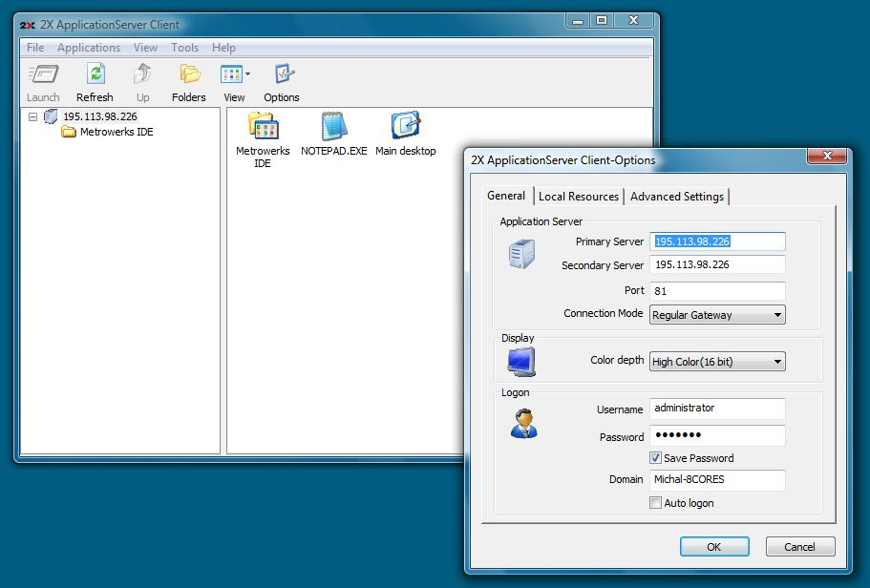
Task: Confirm options with the OK button
Action: click(x=714, y=547)
